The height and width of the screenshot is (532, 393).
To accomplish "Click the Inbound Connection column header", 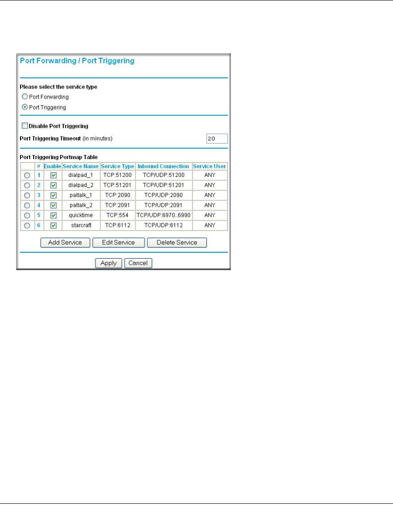I will (x=163, y=166).
